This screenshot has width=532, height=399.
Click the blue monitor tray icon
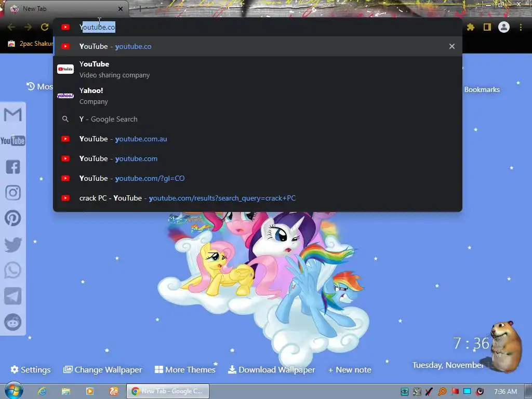coord(467,392)
